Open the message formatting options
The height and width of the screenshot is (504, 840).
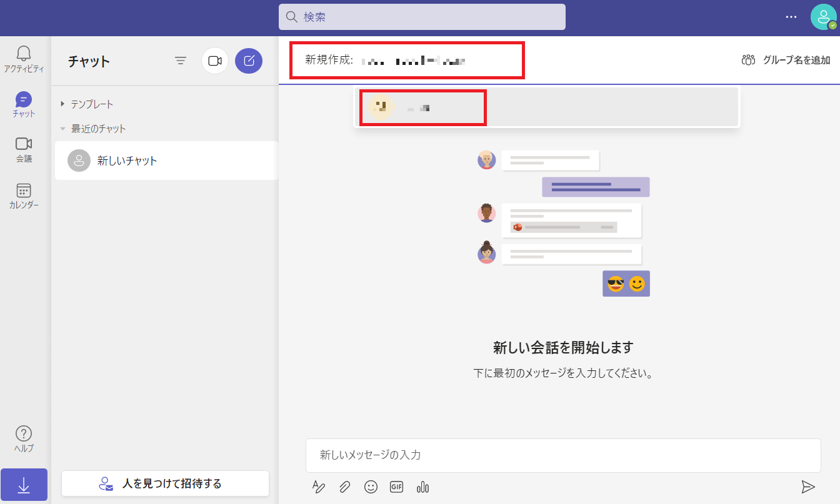(x=319, y=487)
